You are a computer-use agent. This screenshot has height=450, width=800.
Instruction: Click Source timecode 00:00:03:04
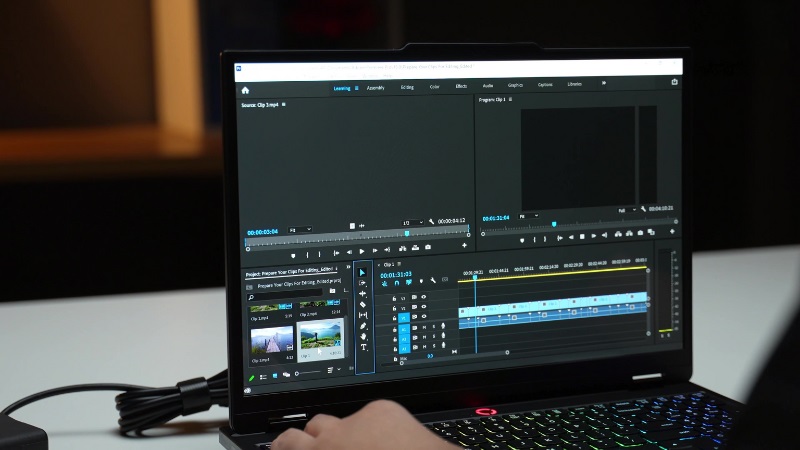[x=262, y=233]
